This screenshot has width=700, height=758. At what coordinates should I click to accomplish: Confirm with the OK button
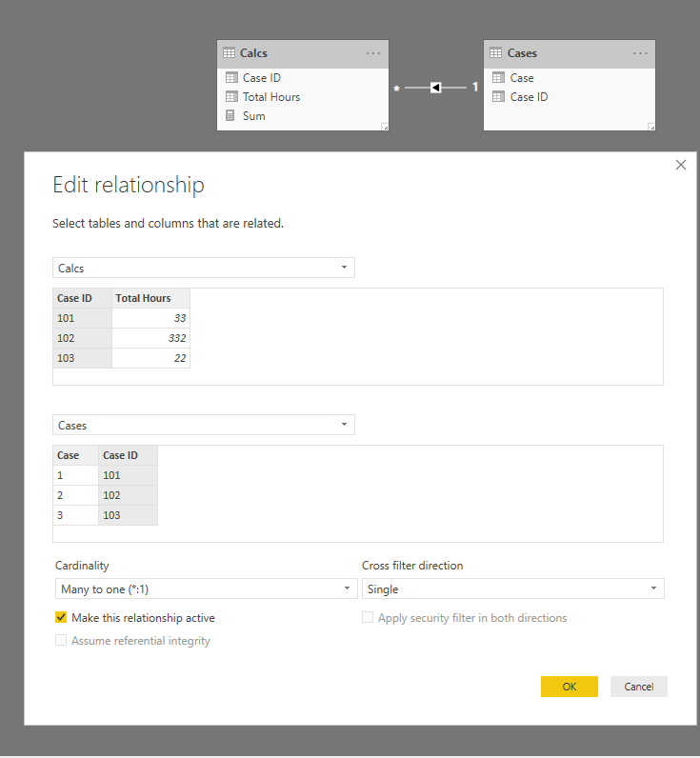pyautogui.click(x=569, y=687)
